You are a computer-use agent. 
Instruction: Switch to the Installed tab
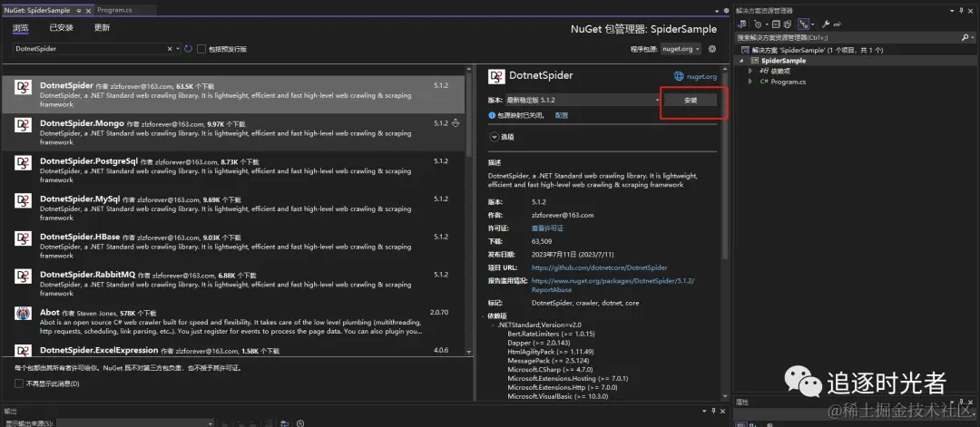62,28
